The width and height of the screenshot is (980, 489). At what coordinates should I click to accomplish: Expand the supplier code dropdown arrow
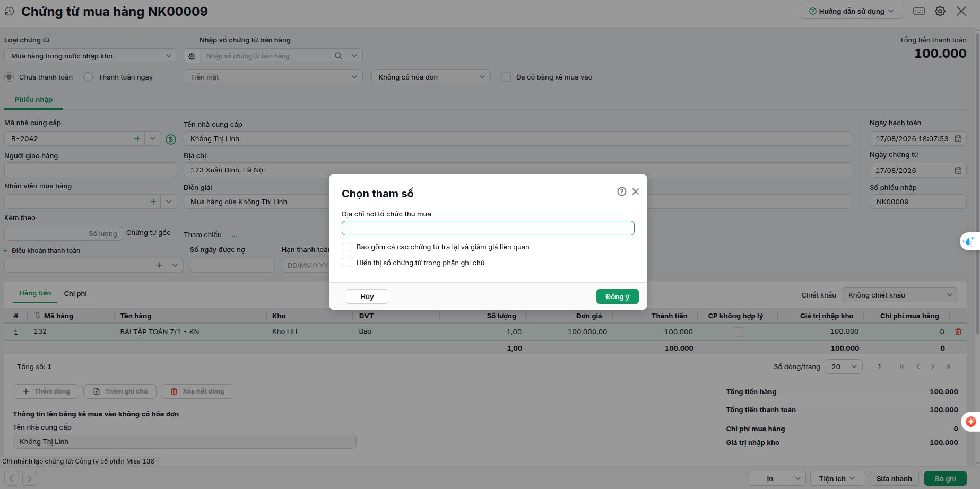(153, 138)
